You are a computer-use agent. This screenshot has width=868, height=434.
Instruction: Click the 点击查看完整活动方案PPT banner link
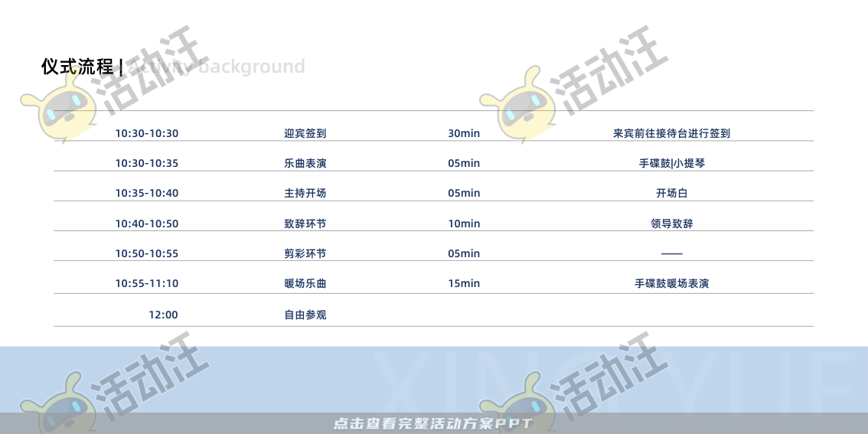(x=432, y=425)
